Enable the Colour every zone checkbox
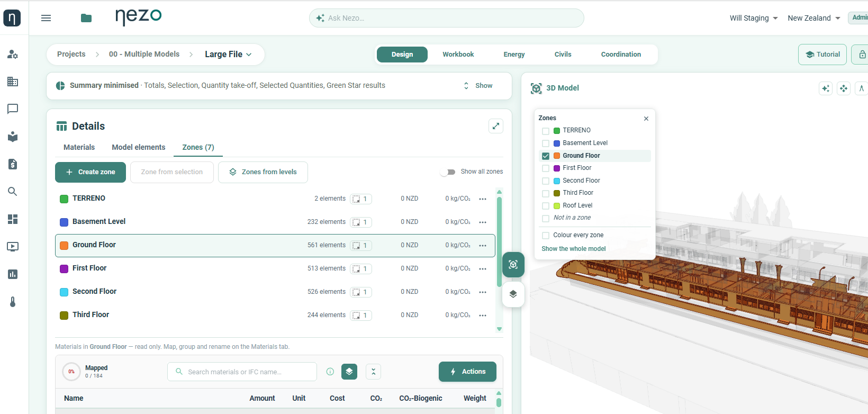 click(x=546, y=236)
